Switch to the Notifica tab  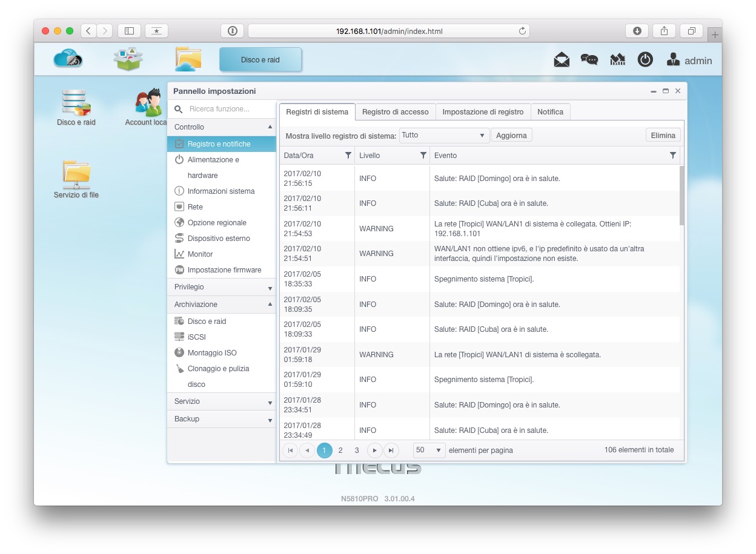[x=550, y=112]
